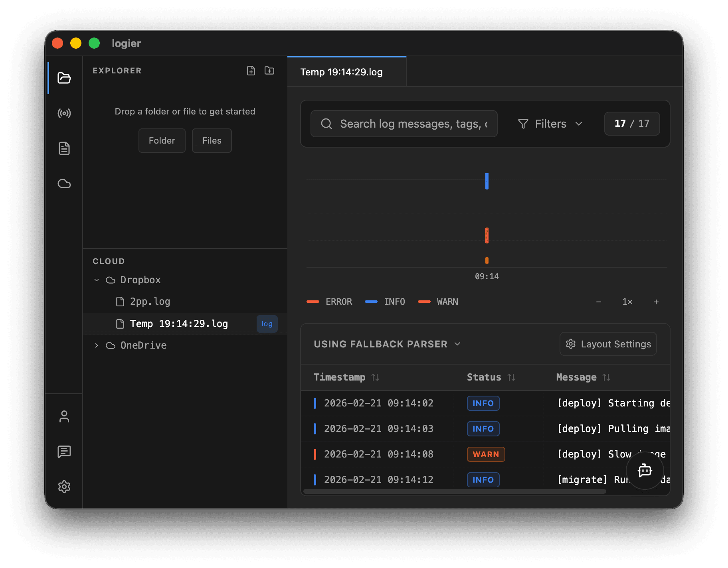The width and height of the screenshot is (728, 568).
Task: Sort by Timestamp column arrows
Action: (375, 377)
